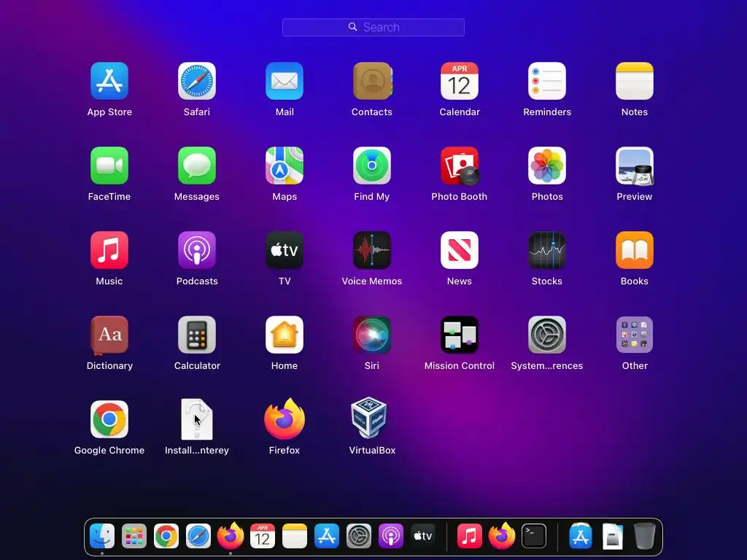This screenshot has height=560, width=747.
Task: Open Music from the Dock
Action: pos(469,536)
